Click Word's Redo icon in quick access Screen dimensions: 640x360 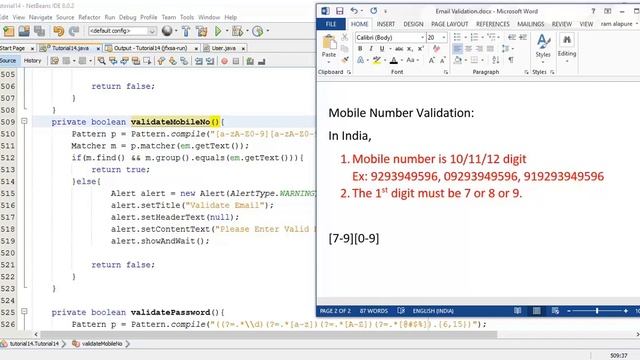click(373, 11)
